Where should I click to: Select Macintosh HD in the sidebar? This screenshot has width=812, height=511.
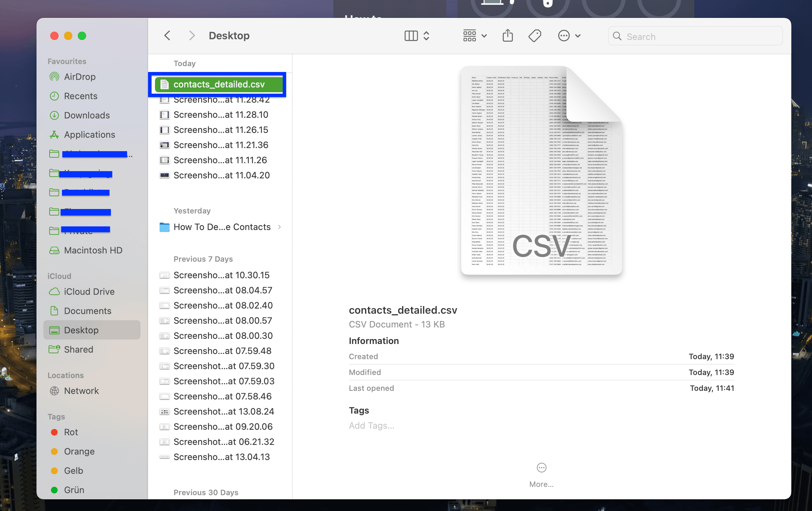point(93,250)
